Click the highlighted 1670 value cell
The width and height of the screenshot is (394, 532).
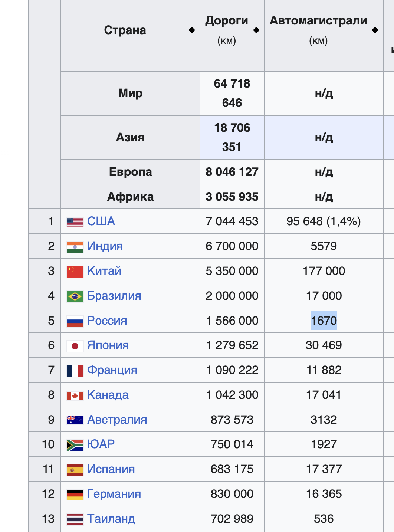pyautogui.click(x=324, y=321)
